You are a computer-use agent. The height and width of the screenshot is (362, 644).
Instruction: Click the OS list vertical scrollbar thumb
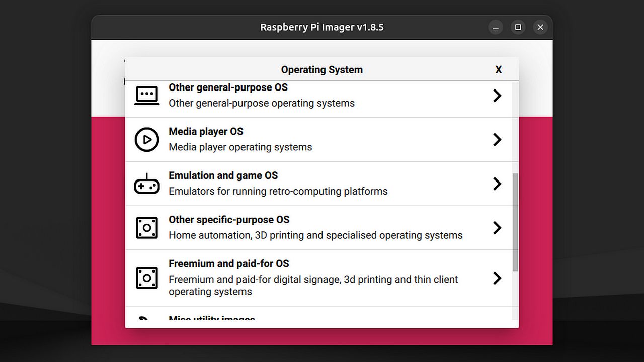515,222
